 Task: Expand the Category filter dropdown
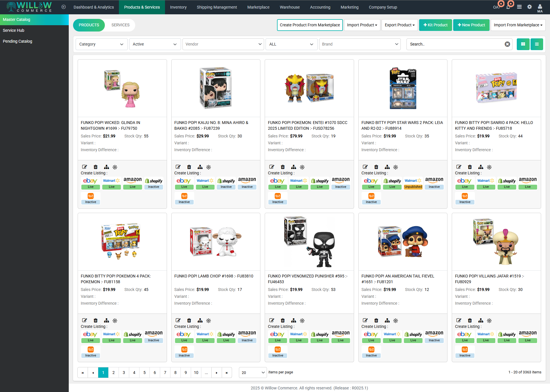pos(101,44)
